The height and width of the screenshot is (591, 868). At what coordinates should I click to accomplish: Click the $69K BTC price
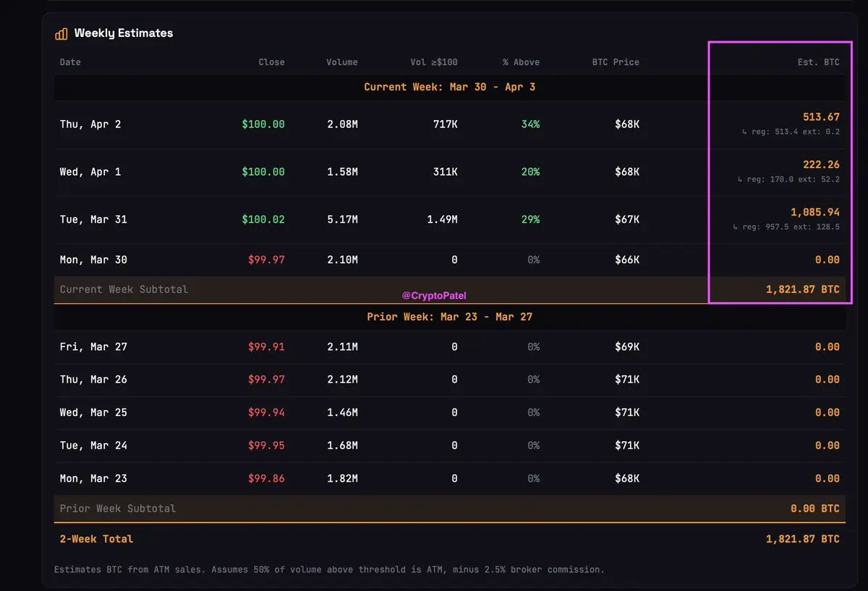click(626, 347)
